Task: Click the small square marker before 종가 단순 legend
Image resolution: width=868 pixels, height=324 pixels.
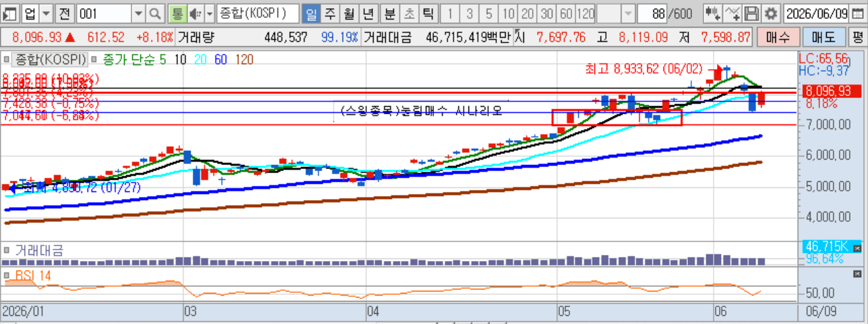Action: point(93,60)
